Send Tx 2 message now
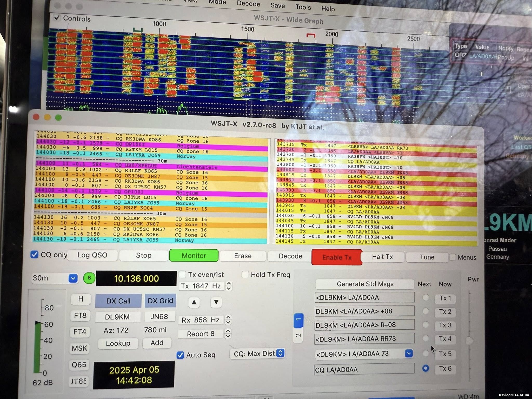The height and width of the screenshot is (399, 532). [445, 311]
